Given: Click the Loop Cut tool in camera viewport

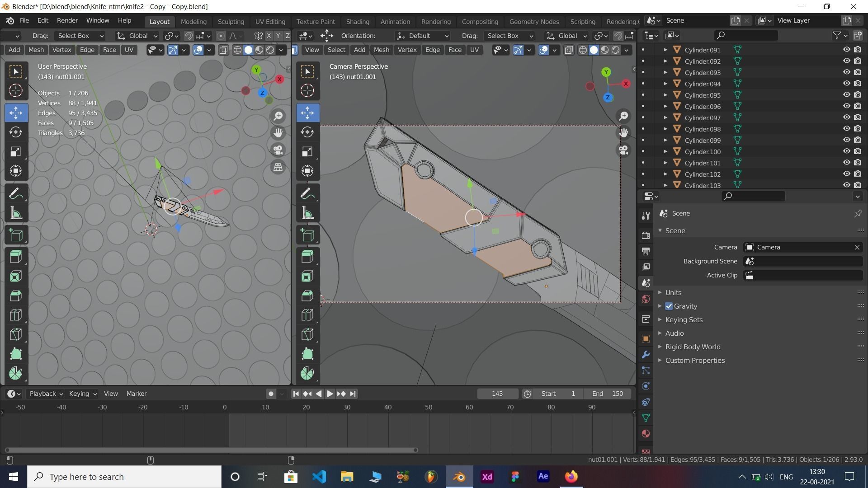Looking at the screenshot, I should pyautogui.click(x=307, y=315).
